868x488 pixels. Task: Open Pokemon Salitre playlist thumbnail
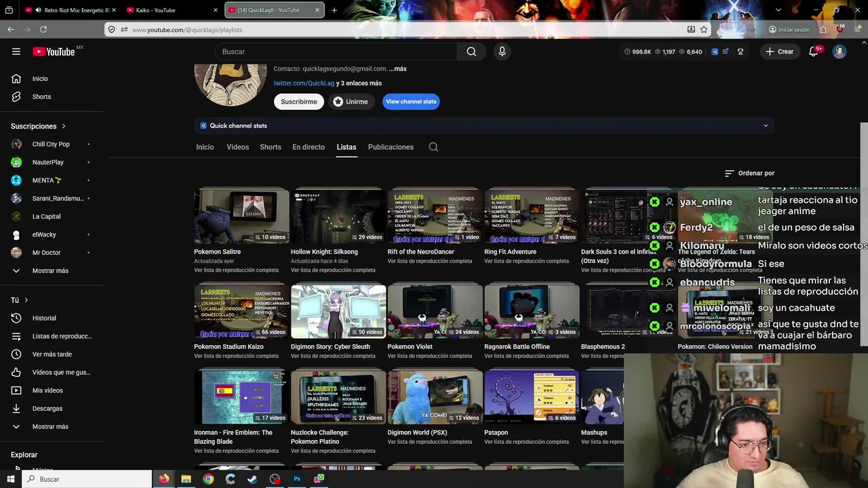click(x=241, y=216)
